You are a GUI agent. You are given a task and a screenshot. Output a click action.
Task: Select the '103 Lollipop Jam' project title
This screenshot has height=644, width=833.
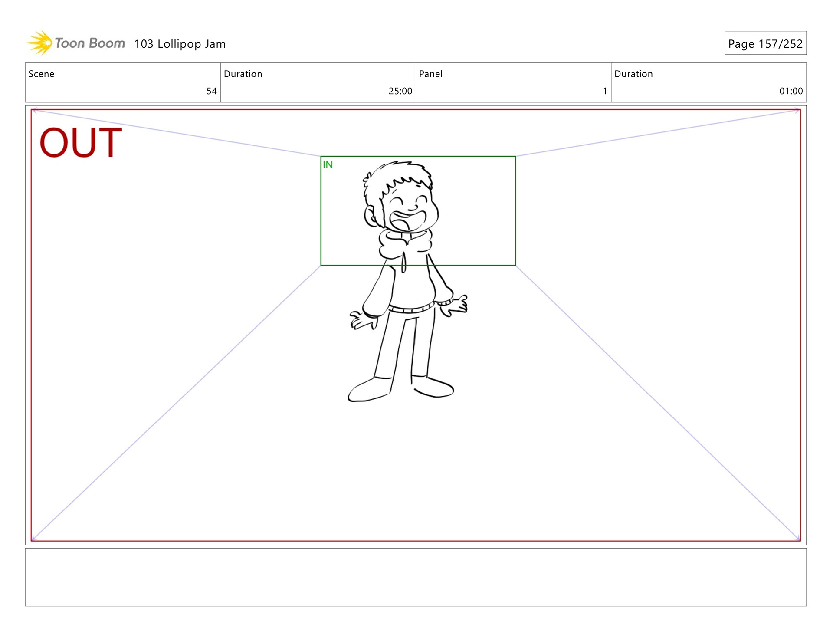(x=180, y=44)
